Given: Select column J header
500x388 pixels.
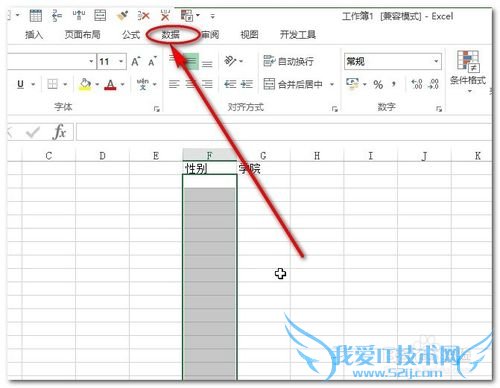Looking at the screenshot, I should click(x=424, y=155).
